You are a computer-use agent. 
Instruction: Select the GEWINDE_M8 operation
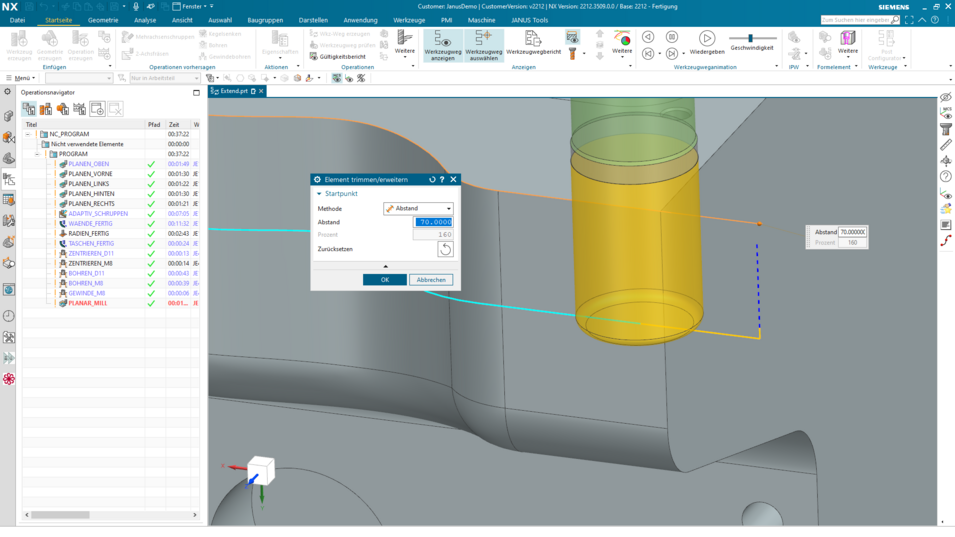click(86, 293)
